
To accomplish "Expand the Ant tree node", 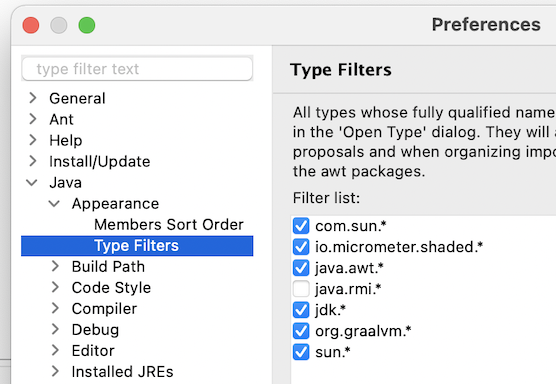I will point(33,119).
